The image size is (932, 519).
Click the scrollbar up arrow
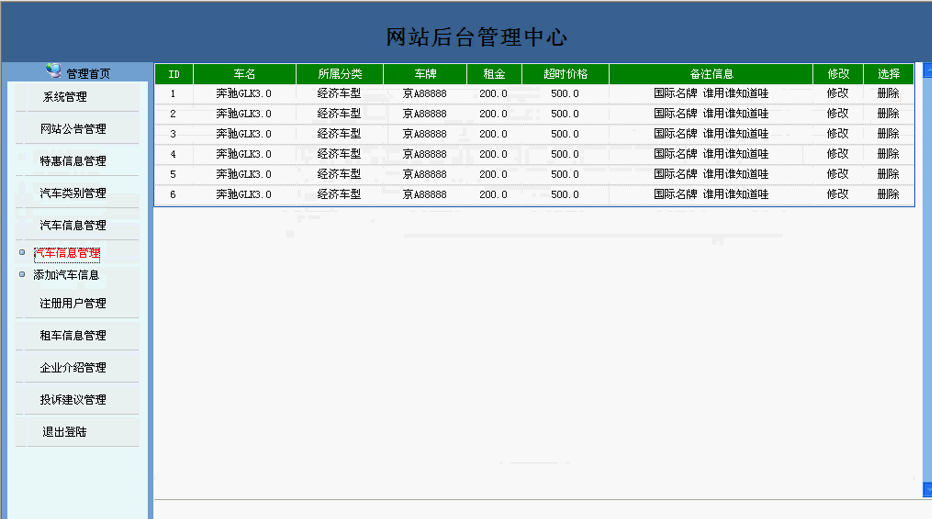(927, 70)
